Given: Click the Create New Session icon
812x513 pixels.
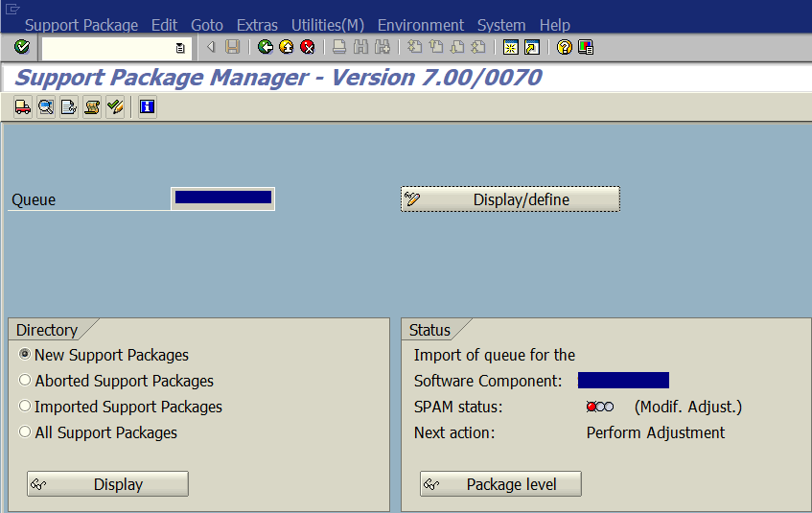Looking at the screenshot, I should [511, 47].
